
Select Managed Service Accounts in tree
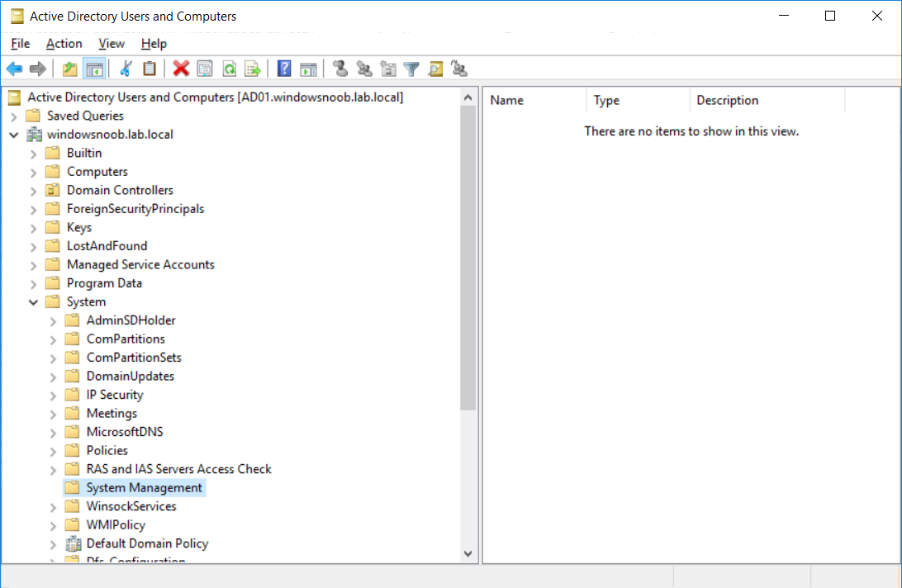pos(140,264)
